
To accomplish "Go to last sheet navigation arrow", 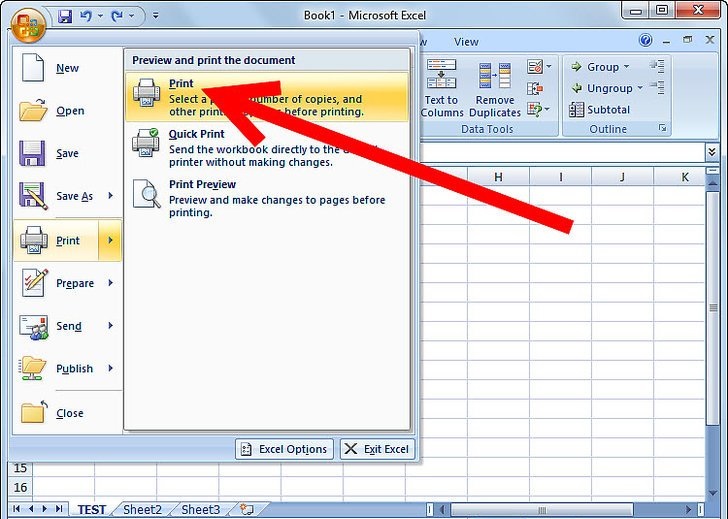I will [59, 509].
